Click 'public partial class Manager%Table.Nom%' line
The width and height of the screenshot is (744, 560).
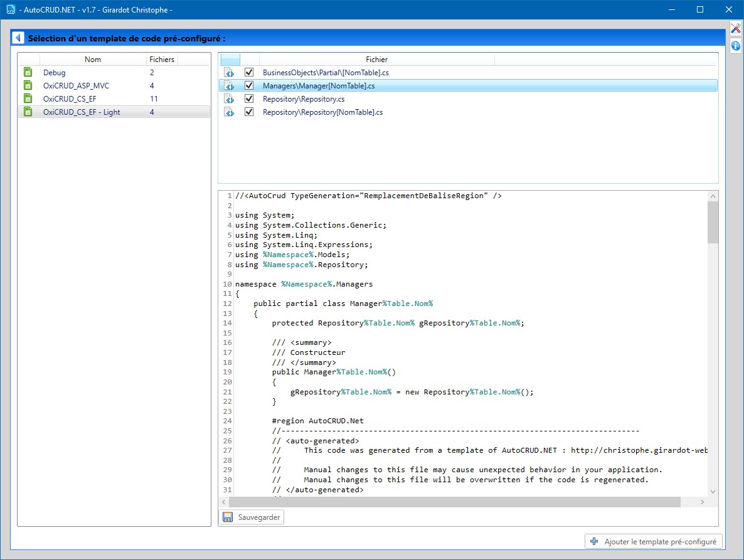[343, 304]
